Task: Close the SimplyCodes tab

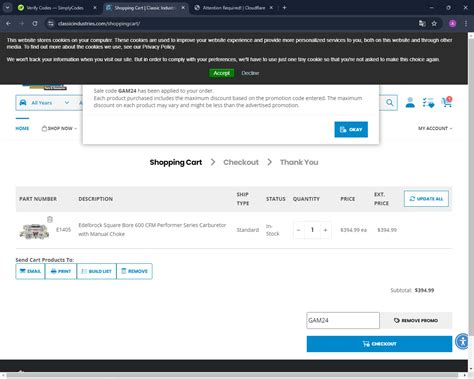Action: (x=95, y=8)
